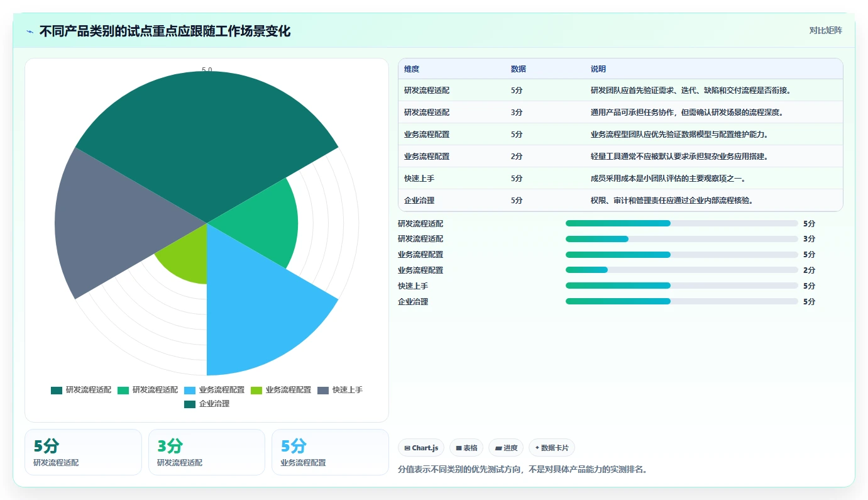The width and height of the screenshot is (868, 500).
Task: Click 快速上手 in the table's dimension column
Action: coord(419,179)
